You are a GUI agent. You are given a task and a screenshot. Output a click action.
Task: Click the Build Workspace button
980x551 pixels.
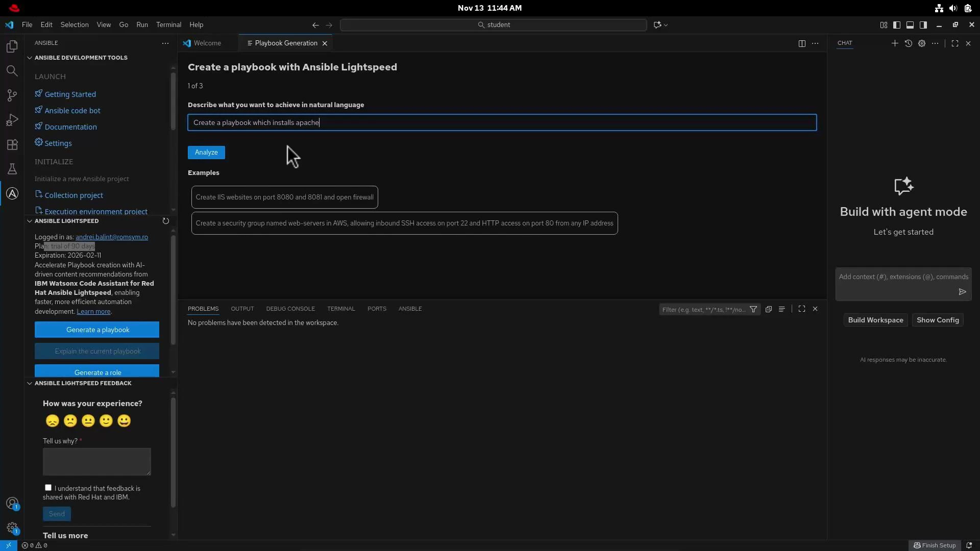click(x=875, y=320)
